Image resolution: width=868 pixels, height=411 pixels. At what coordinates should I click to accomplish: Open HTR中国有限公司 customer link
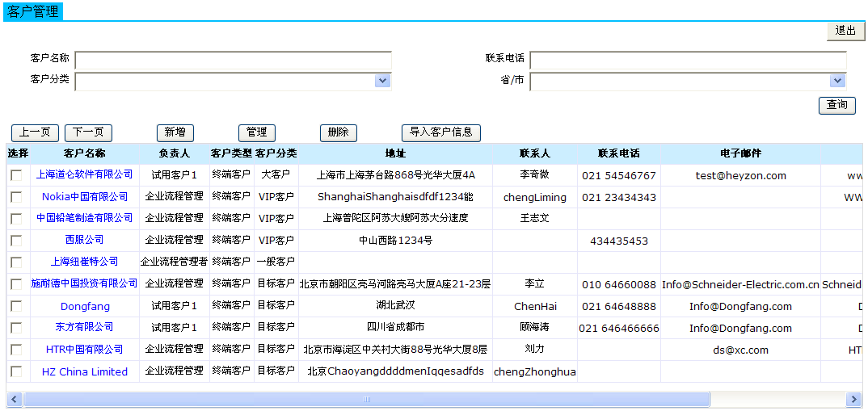(x=85, y=350)
